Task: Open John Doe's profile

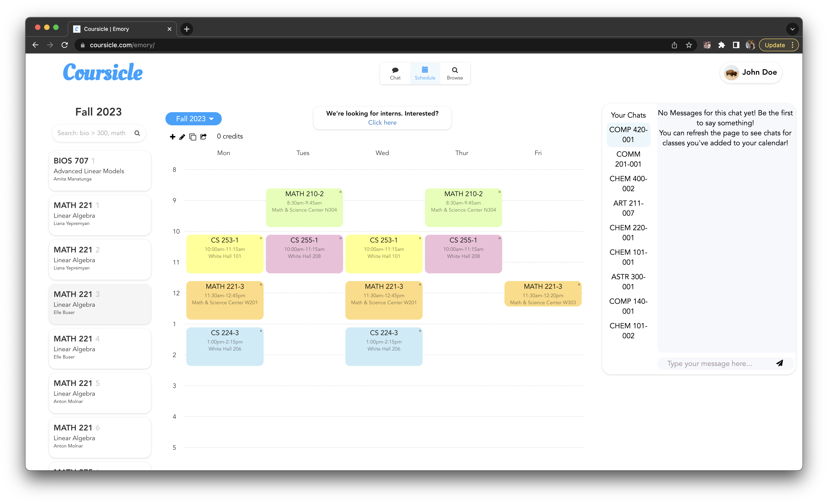Action: click(x=751, y=72)
